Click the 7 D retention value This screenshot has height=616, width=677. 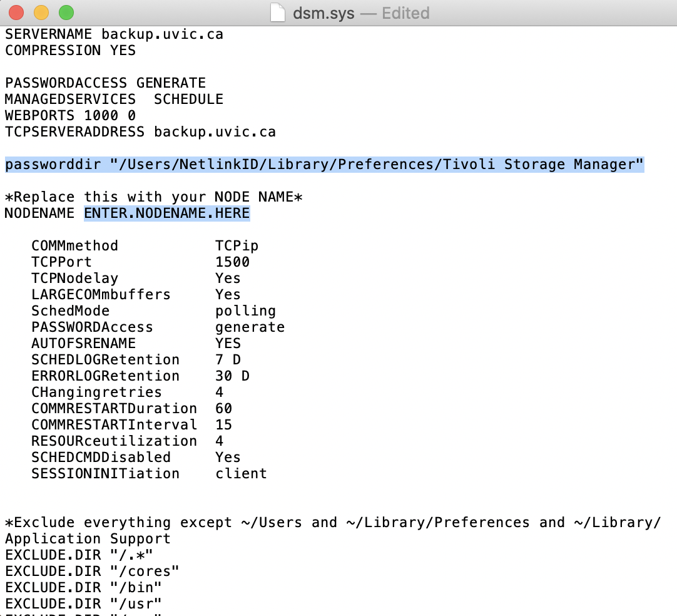(x=228, y=360)
